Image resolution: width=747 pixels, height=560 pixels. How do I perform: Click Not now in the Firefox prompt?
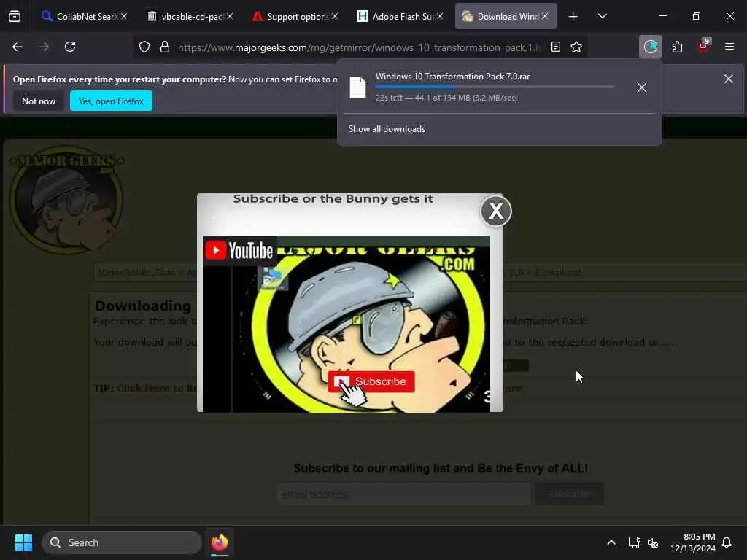[x=39, y=101]
